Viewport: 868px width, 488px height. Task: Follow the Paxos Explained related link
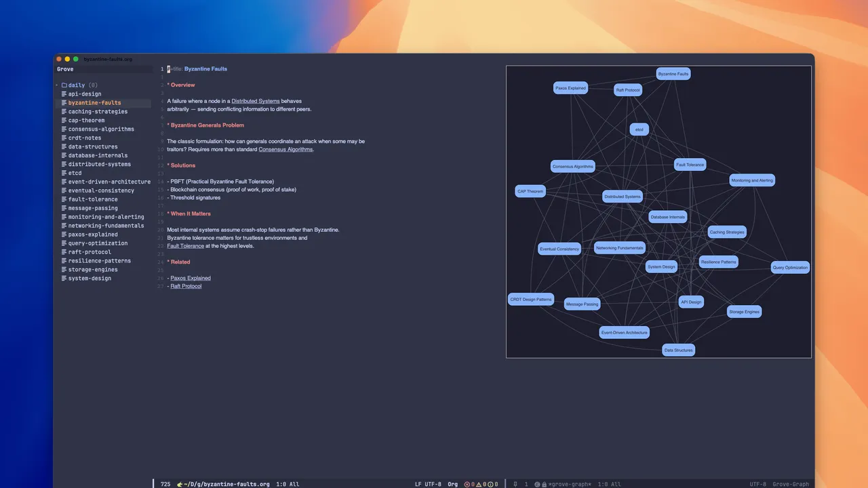(191, 278)
